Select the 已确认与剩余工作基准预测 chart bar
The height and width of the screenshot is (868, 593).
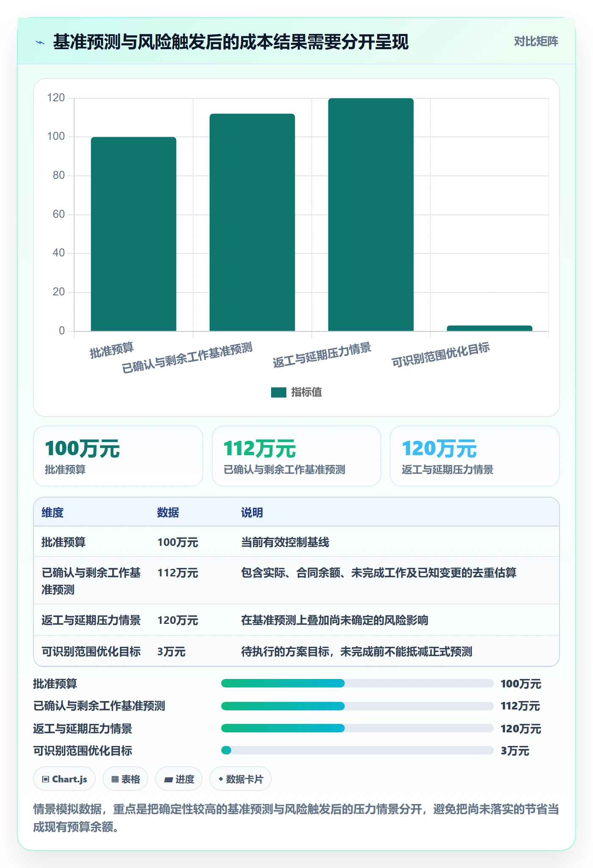pyautogui.click(x=252, y=223)
